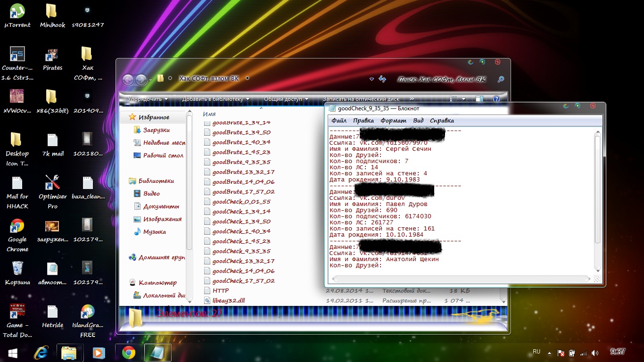Show more Explorer toolbar commands chevron

tap(412, 99)
